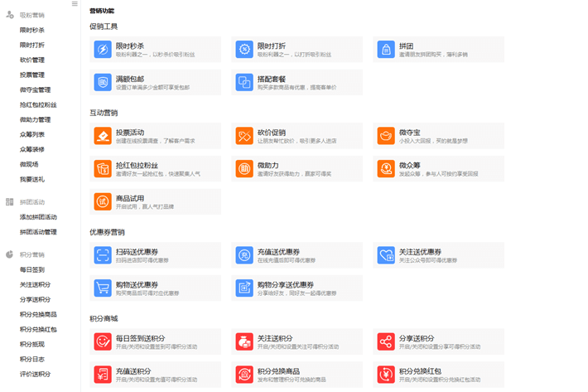Open the 投票活动 voting icon
Image resolution: width=588 pixels, height=392 pixels.
click(x=103, y=136)
